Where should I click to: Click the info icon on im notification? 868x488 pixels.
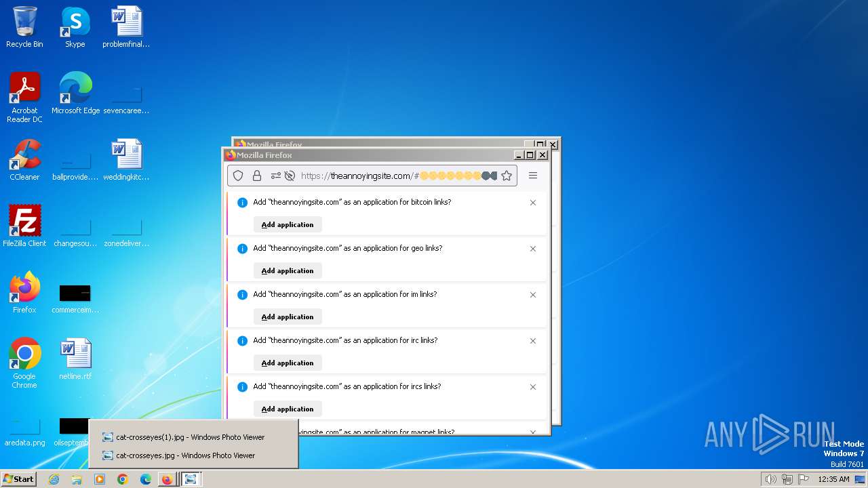[x=242, y=295]
